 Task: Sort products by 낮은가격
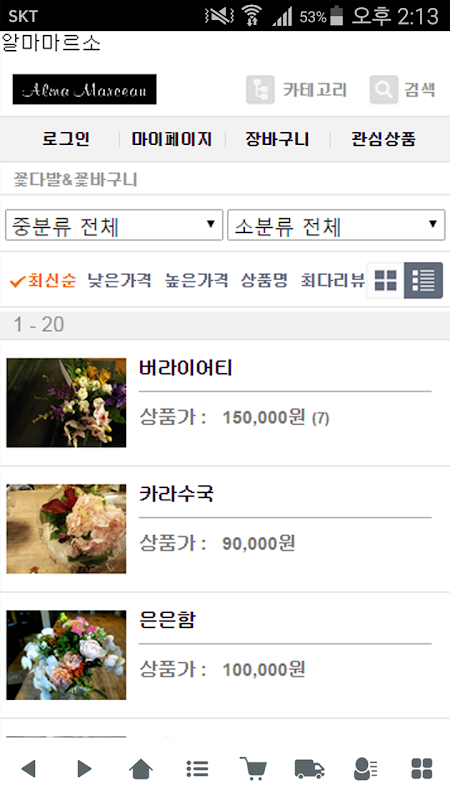click(x=119, y=280)
